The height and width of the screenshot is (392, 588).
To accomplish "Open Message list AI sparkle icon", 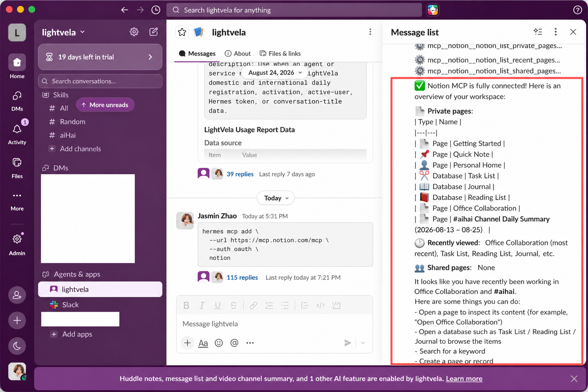I will (538, 32).
